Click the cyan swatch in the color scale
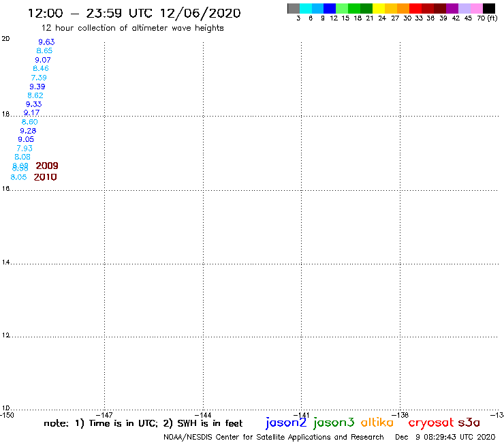Screen dimensions: 504x443 tap(306, 8)
